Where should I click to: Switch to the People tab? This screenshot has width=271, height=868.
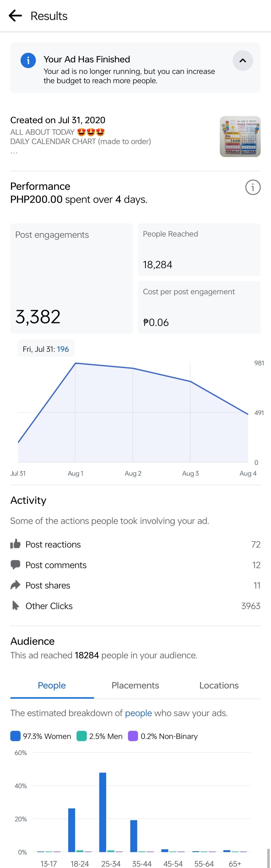point(52,685)
